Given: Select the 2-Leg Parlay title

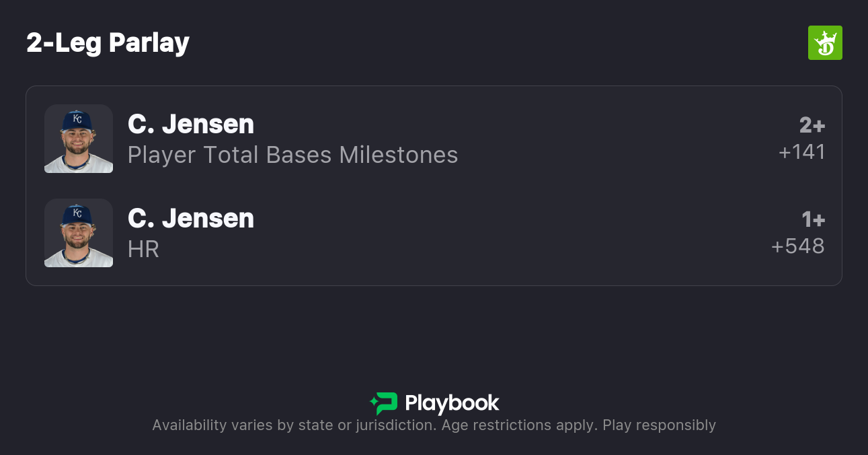Looking at the screenshot, I should [x=108, y=43].
